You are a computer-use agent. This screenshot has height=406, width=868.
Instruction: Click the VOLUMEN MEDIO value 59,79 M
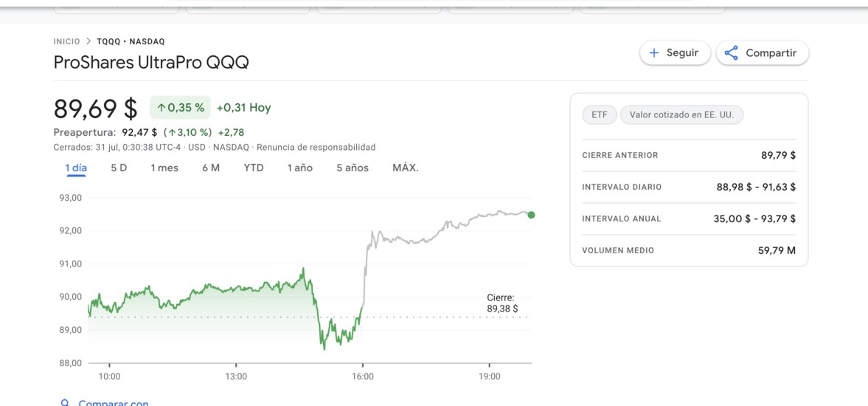[x=777, y=250]
